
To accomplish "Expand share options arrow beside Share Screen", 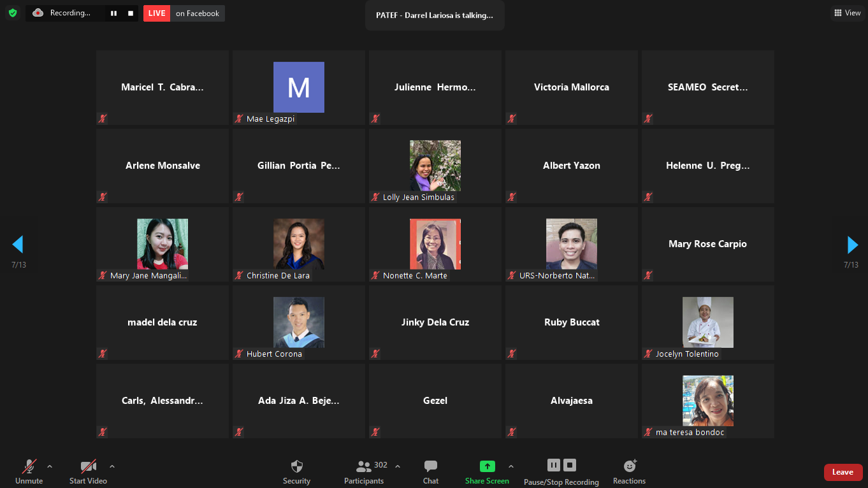I will pos(511,466).
